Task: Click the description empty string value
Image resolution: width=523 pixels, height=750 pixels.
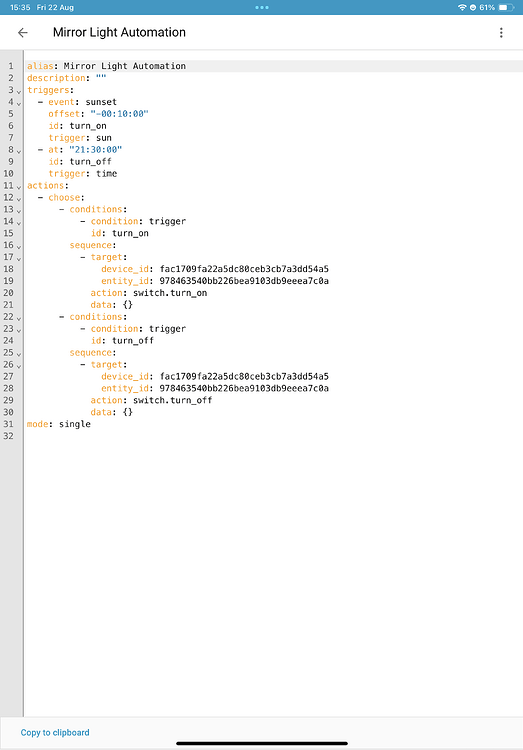Action: tap(101, 78)
